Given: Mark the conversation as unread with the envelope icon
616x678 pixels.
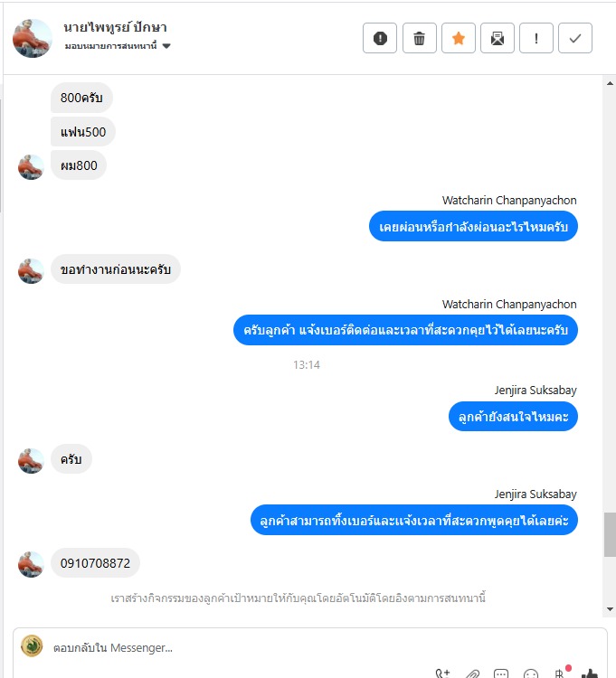Looking at the screenshot, I should (497, 39).
